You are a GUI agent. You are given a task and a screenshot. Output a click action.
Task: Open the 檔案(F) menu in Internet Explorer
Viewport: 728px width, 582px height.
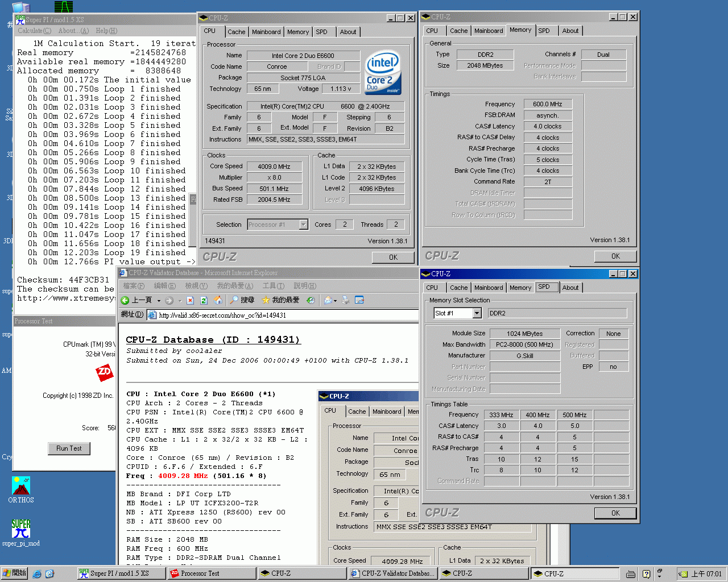(x=134, y=286)
